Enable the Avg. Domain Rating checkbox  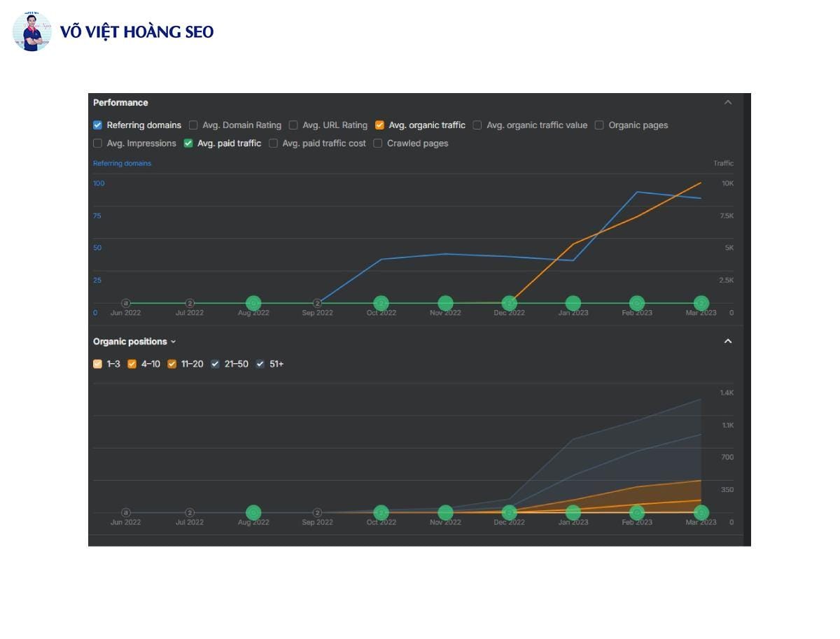(194, 125)
